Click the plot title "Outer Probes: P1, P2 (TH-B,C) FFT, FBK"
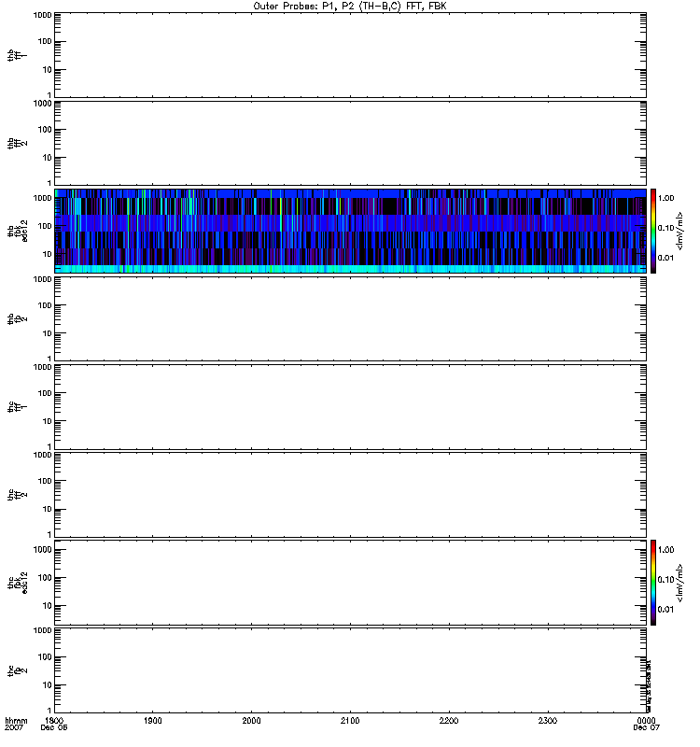Screen dimensions: 700x747 pos(350,7)
